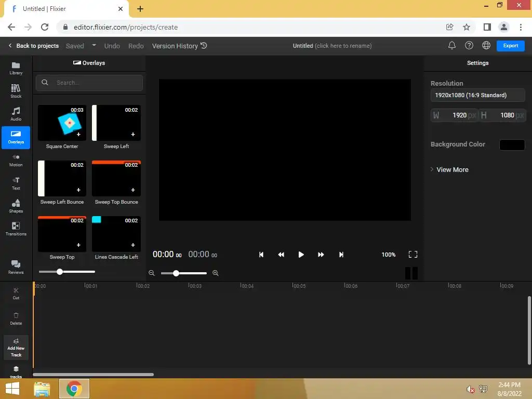Open the notifications bell

[x=451, y=46]
